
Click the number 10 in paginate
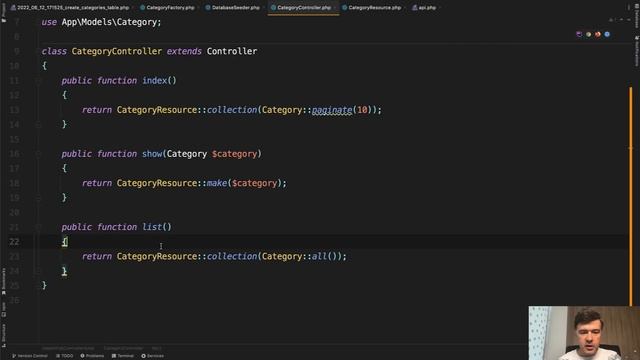(362, 110)
